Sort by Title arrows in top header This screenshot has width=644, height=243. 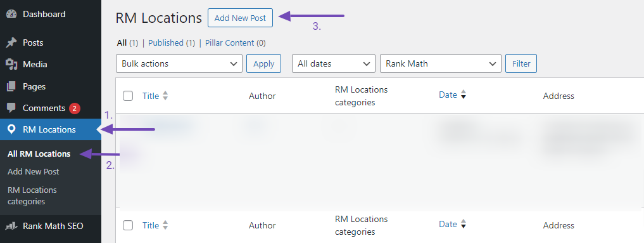tap(165, 96)
